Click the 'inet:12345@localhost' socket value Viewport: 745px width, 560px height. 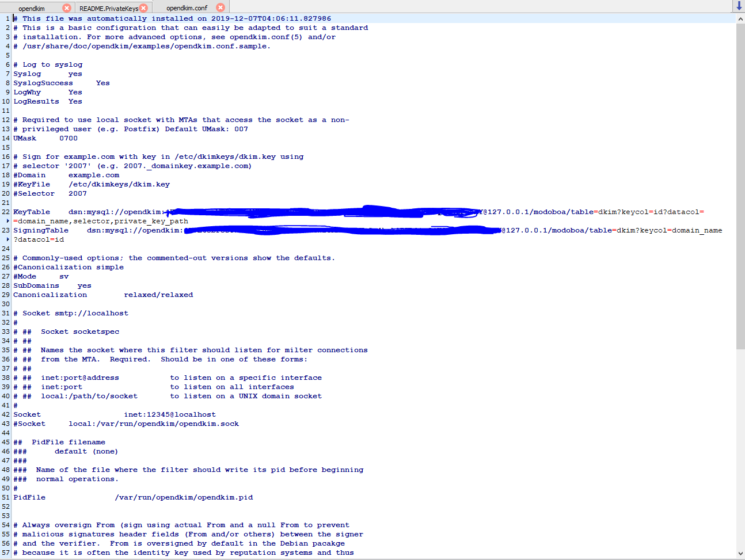[170, 414]
